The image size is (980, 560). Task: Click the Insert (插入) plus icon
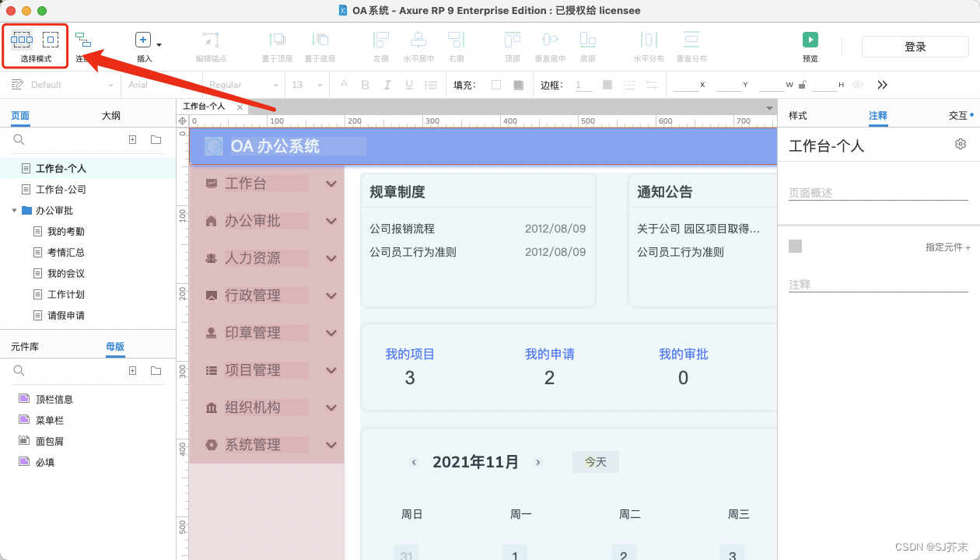point(143,40)
